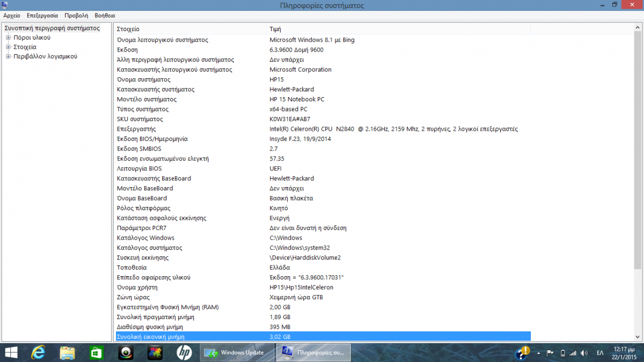The width and height of the screenshot is (644, 362).
Task: Select the Κατάσταση ασφαλούς εκκίνησης row
Action: (323, 218)
